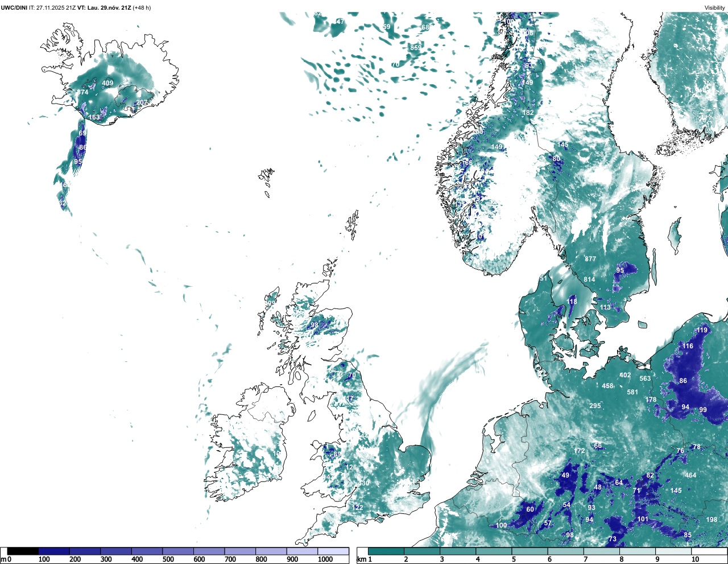The image size is (728, 564).
Task: Click the '374' value over western Iceland
Action: coord(83,92)
